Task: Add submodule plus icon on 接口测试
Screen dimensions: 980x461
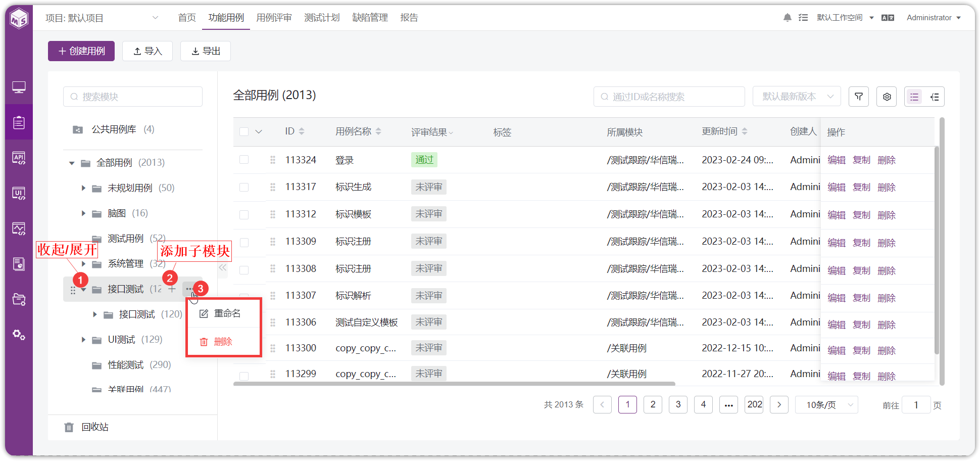Action: (x=172, y=289)
